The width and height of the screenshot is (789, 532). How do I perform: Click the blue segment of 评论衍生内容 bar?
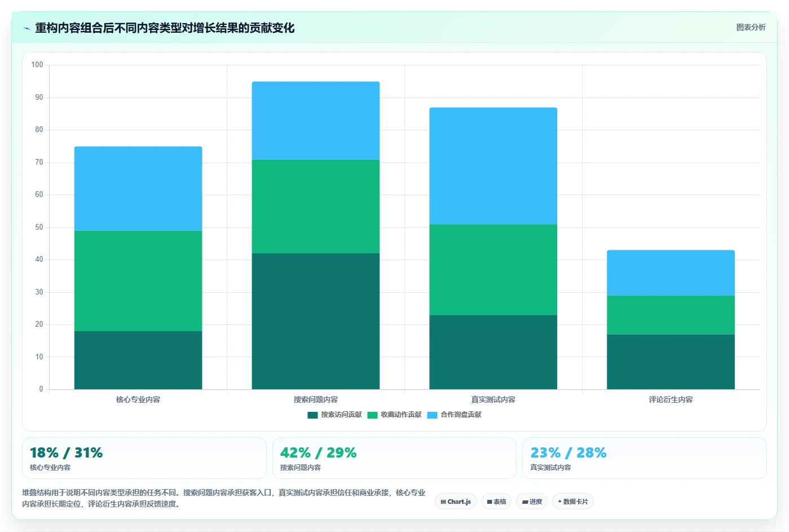(671, 273)
